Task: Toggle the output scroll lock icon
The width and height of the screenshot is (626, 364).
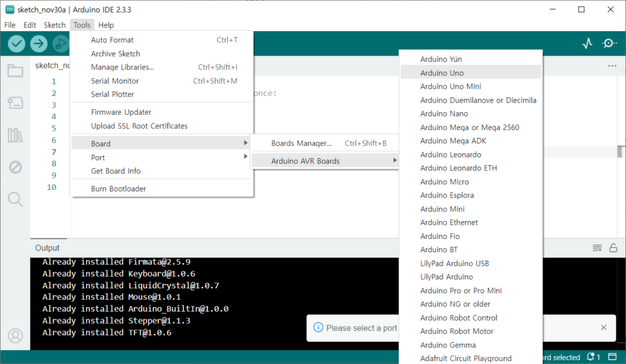Action: 613,248
